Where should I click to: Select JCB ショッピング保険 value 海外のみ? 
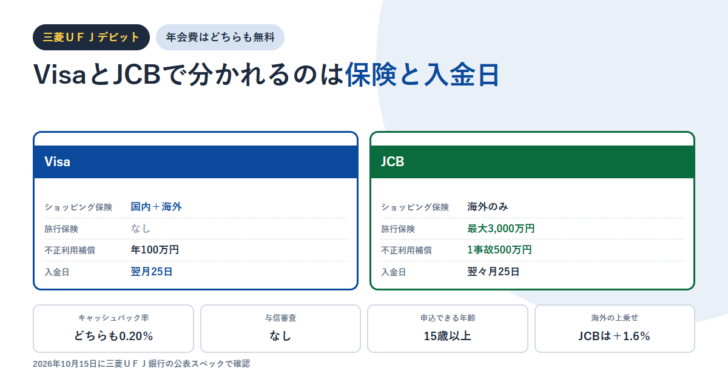pyautogui.click(x=488, y=207)
